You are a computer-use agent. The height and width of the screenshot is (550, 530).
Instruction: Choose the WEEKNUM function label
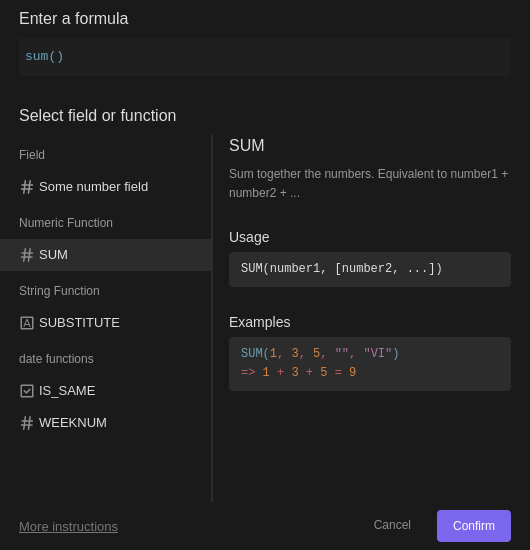click(73, 423)
